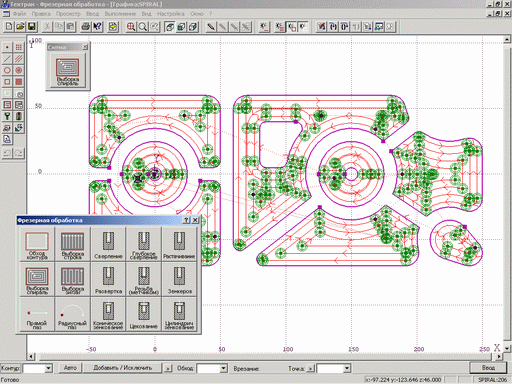Expand the Обход dropdown
The height and width of the screenshot is (384, 512).
pyautogui.click(x=224, y=368)
